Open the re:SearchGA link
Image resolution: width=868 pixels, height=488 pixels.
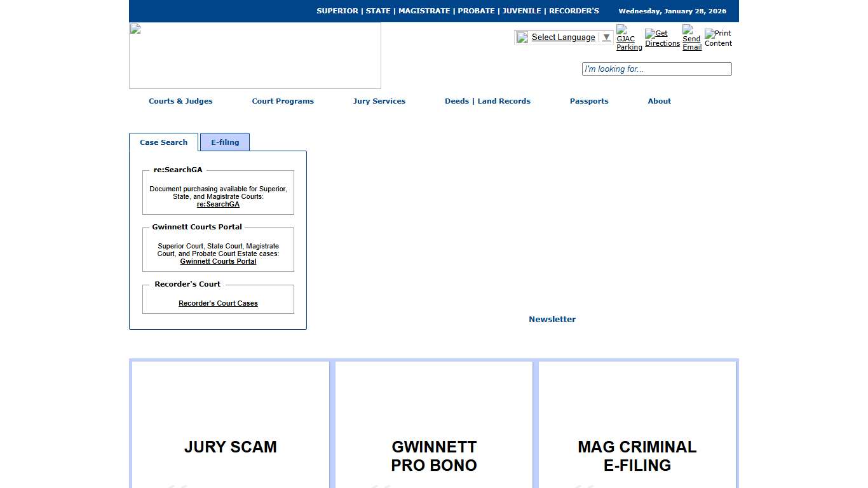218,204
